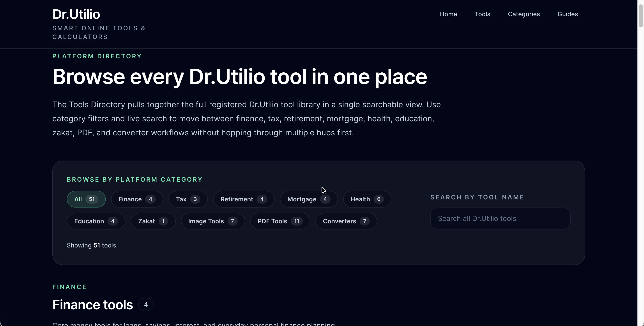Filter tools by Zakat category

[153, 221]
